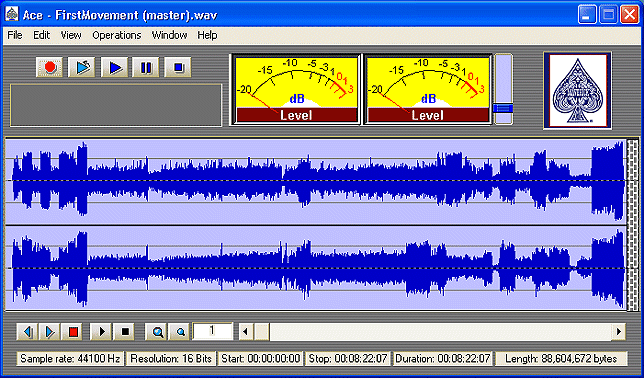Viewport: 644px width, 378px height.
Task: Click the blue Play button in top toolbar
Action: point(114,67)
